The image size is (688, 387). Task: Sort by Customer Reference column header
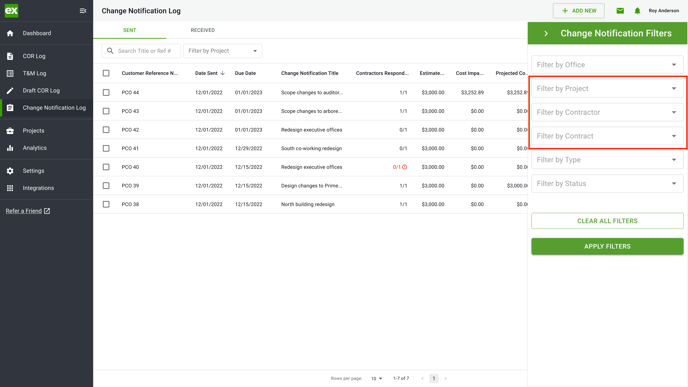150,73
